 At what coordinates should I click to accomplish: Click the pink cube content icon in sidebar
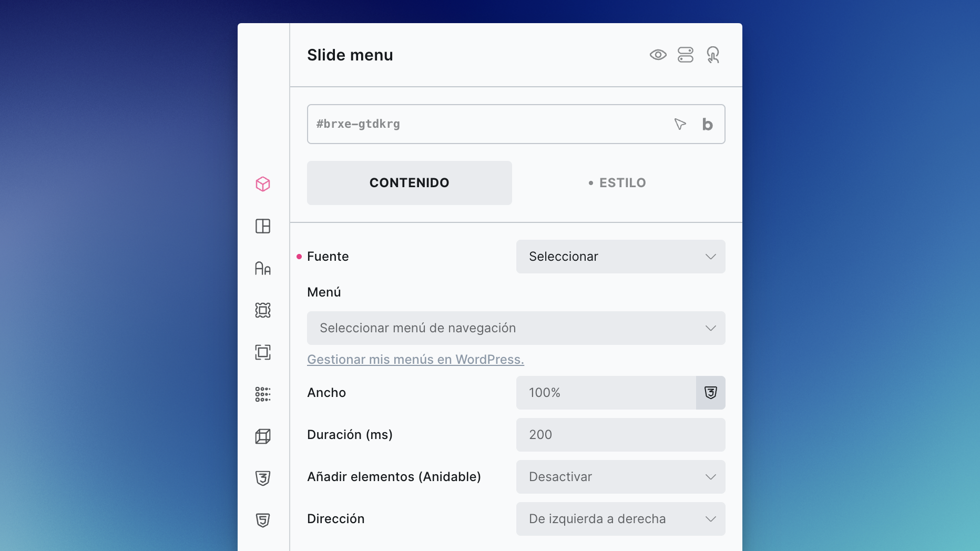(263, 184)
